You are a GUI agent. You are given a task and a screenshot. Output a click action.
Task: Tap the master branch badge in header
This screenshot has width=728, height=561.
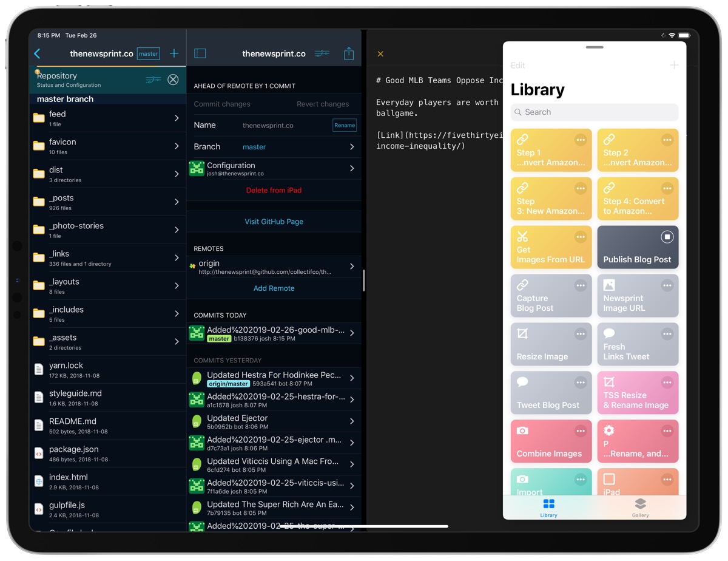point(149,53)
